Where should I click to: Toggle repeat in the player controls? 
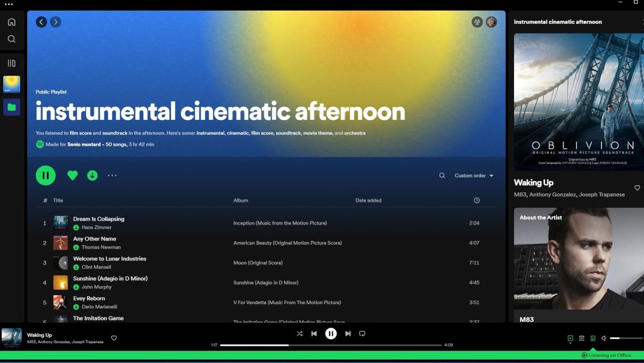[362, 333]
